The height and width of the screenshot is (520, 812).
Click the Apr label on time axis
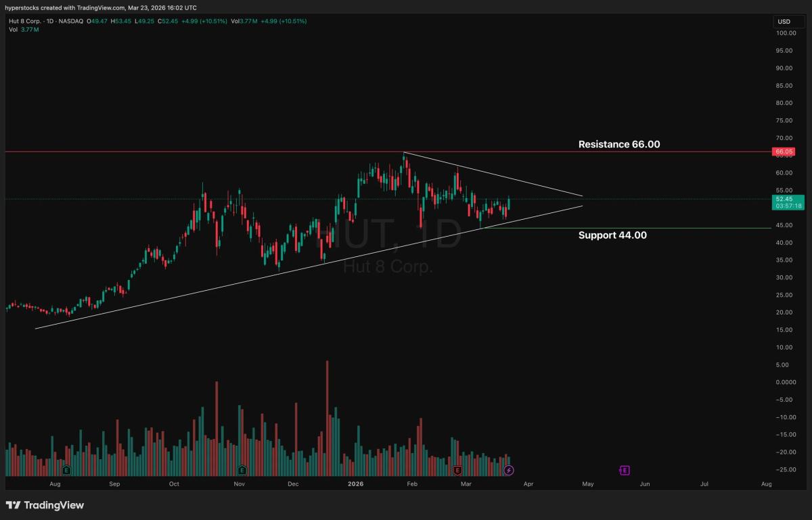coord(528,484)
